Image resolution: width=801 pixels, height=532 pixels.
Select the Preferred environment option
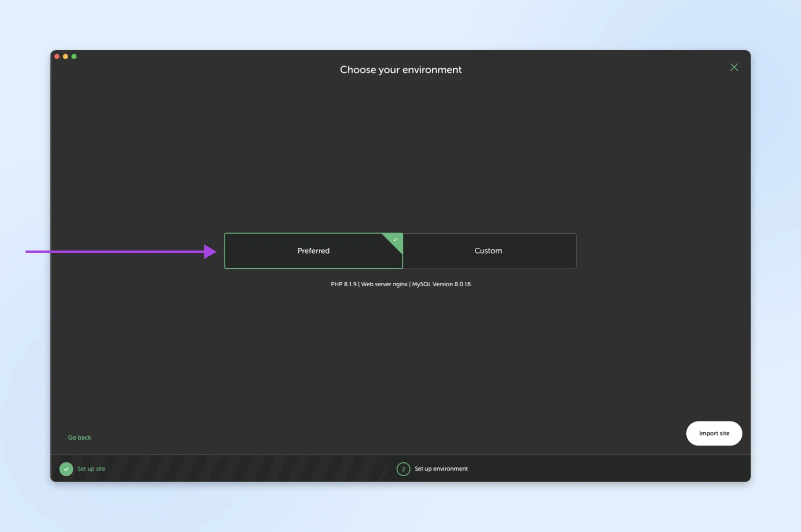click(313, 251)
